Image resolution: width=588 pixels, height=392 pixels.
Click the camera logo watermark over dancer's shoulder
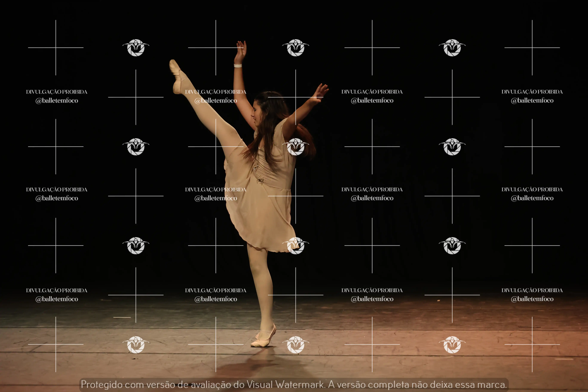click(x=296, y=147)
